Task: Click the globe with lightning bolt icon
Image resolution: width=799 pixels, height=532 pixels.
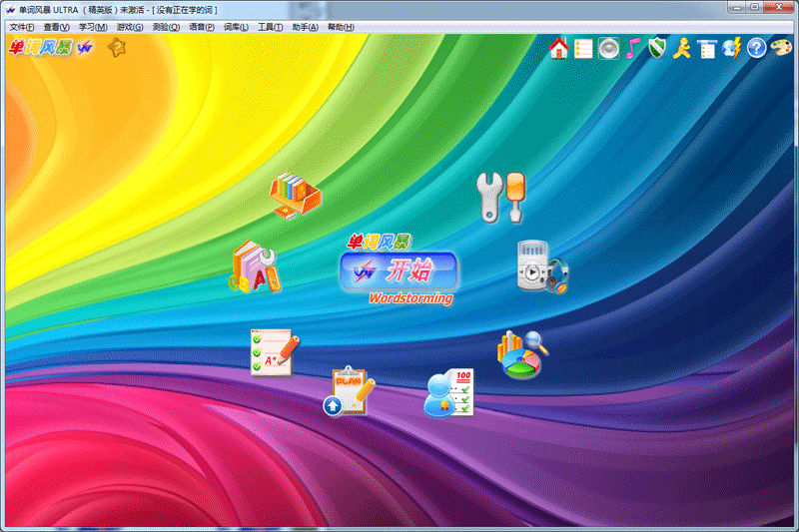Action: 732,48
